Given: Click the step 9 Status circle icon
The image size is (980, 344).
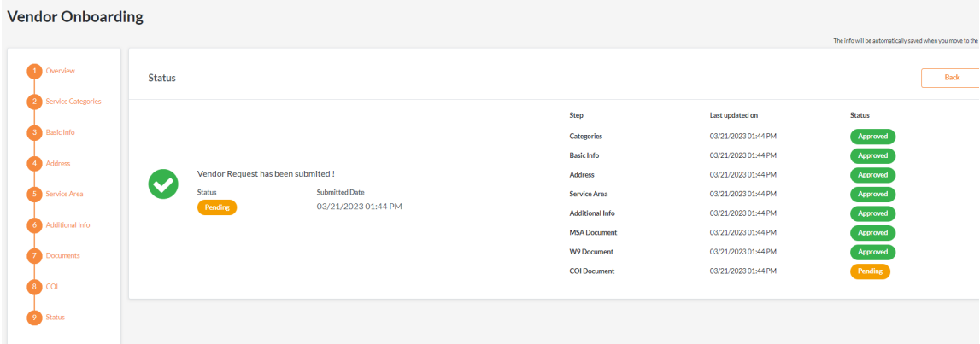Looking at the screenshot, I should (x=34, y=318).
